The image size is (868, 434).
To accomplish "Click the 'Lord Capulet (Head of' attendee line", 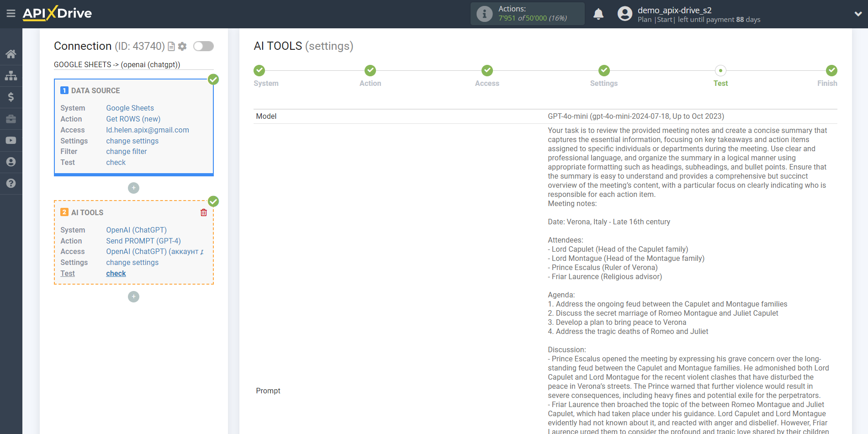I will [618, 249].
